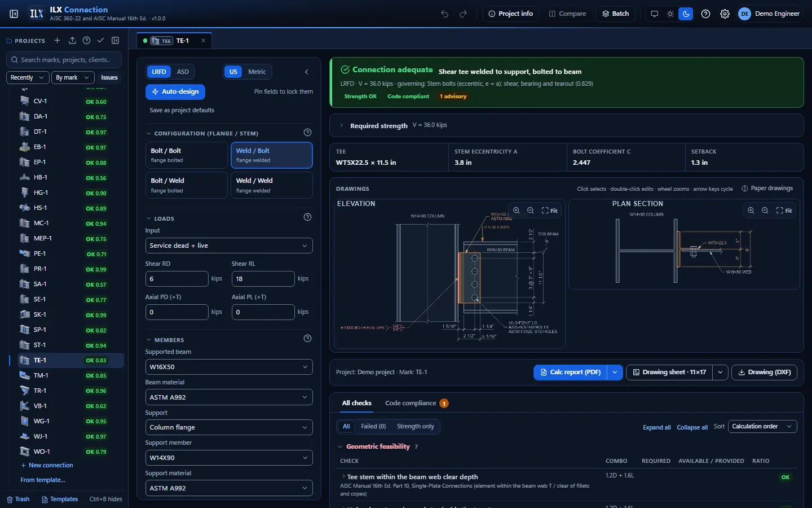
Task: Zoom out on the Plan Section drawing
Action: [x=765, y=211]
